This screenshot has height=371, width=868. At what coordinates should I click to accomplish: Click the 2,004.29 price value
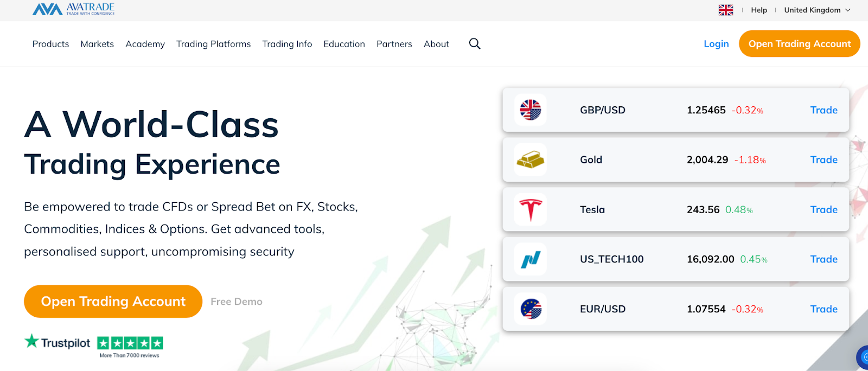[x=707, y=160]
